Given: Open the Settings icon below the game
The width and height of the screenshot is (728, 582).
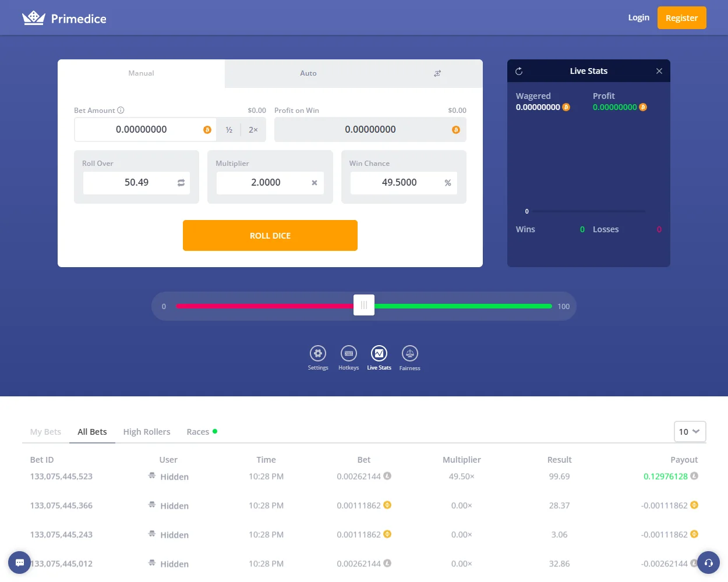Looking at the screenshot, I should 318,353.
